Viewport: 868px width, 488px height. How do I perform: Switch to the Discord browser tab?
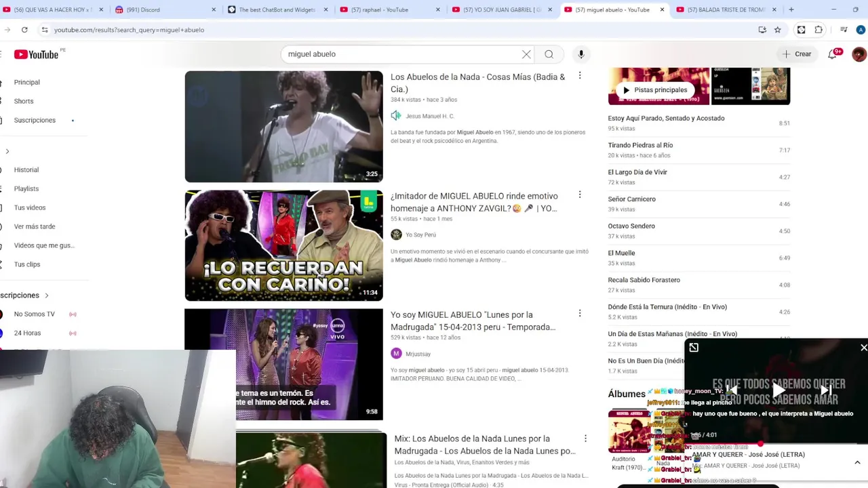[x=165, y=9]
